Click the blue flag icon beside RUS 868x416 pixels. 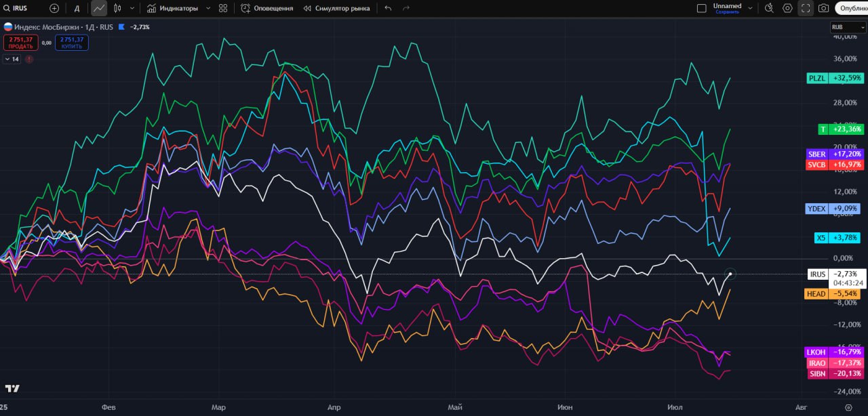121,27
